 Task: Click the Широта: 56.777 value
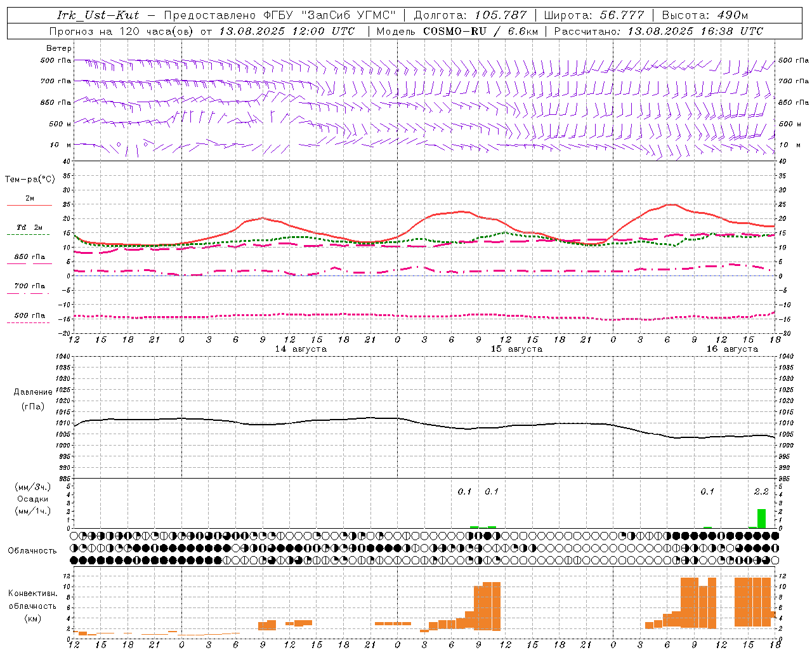pos(594,15)
